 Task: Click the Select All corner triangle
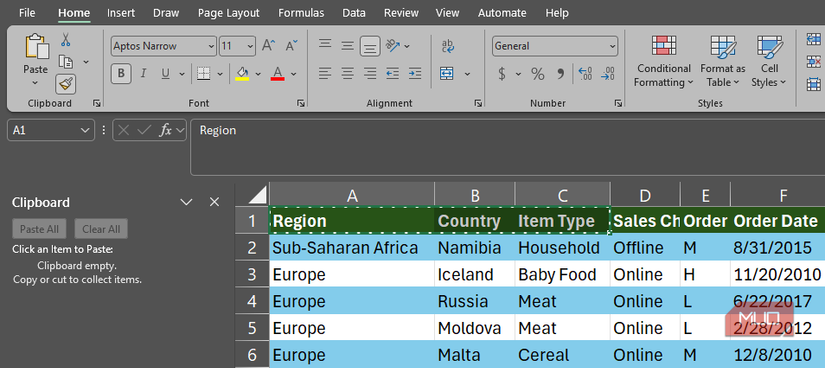click(257, 196)
